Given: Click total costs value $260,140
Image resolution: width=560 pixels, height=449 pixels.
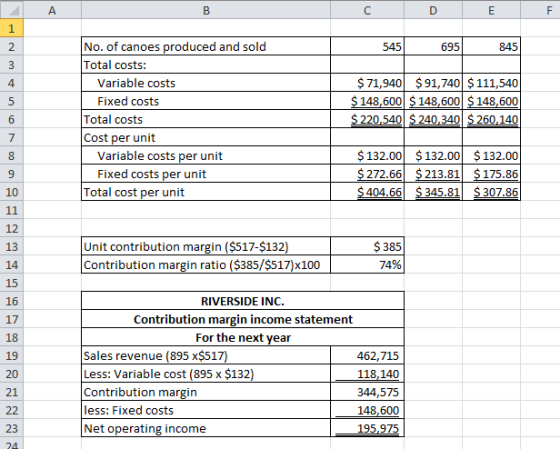Looking at the screenshot, I should point(491,119).
